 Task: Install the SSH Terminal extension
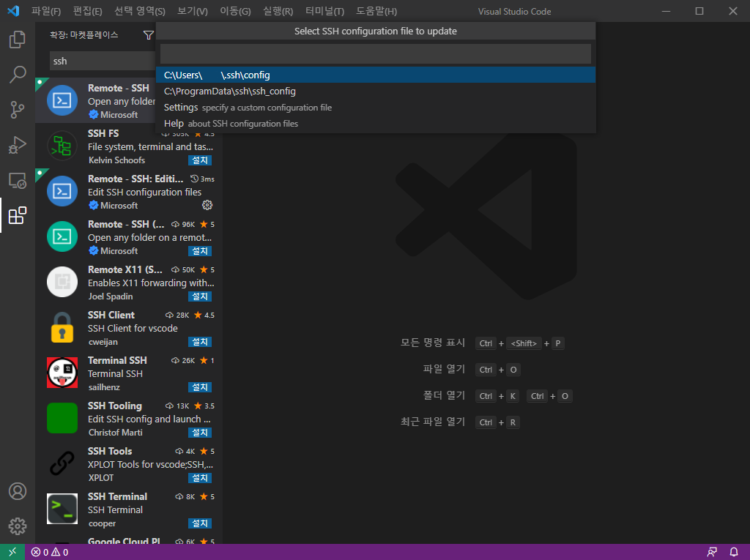coord(200,523)
